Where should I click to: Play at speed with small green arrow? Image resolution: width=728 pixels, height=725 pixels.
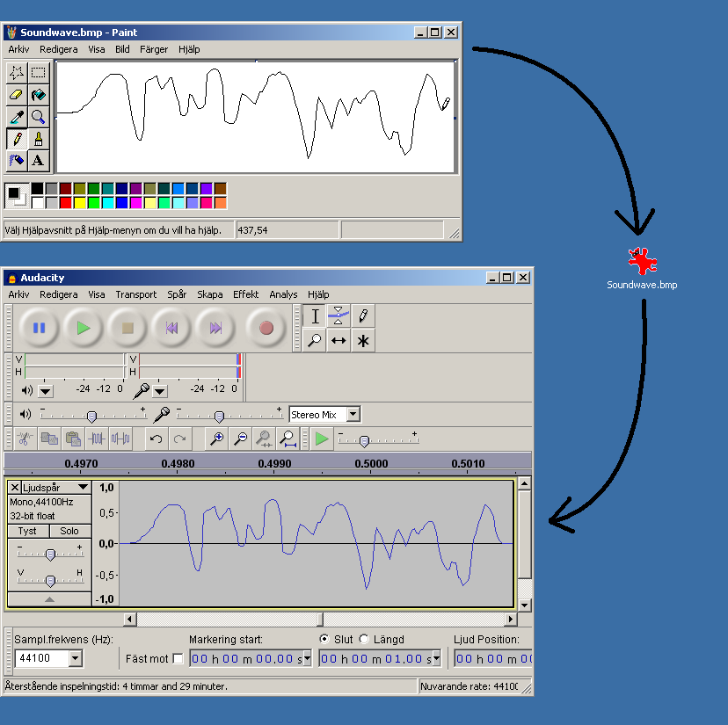click(322, 439)
